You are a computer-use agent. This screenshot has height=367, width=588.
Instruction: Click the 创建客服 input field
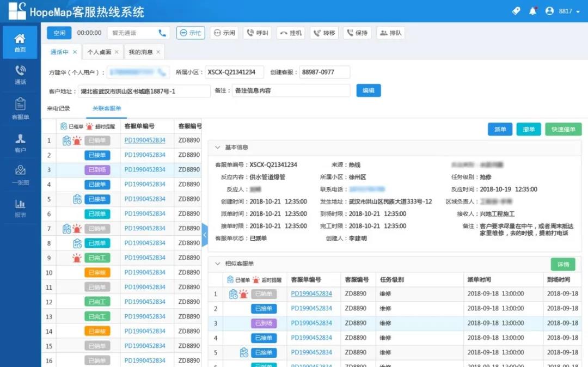tap(324, 72)
